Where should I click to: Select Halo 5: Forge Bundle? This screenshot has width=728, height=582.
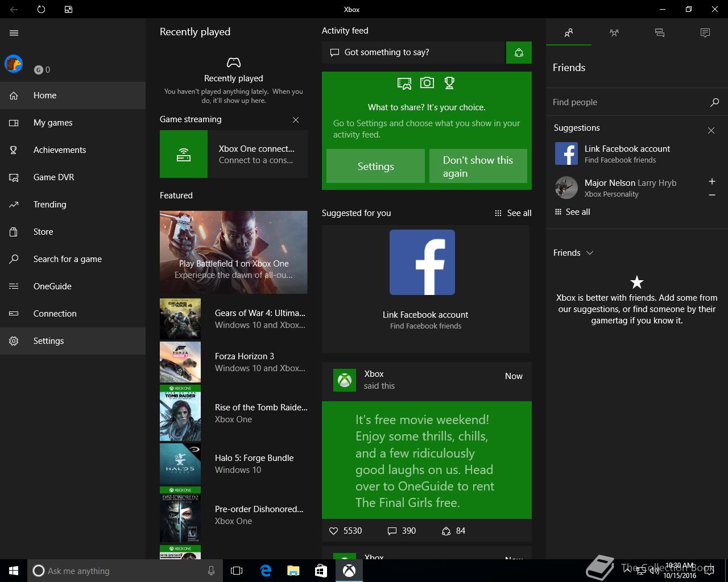pos(234,464)
